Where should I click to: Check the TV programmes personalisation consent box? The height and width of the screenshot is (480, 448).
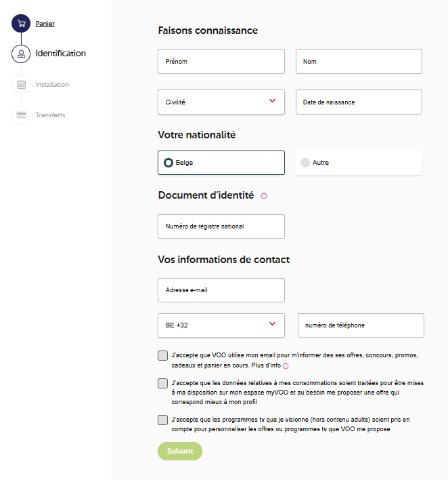[163, 420]
